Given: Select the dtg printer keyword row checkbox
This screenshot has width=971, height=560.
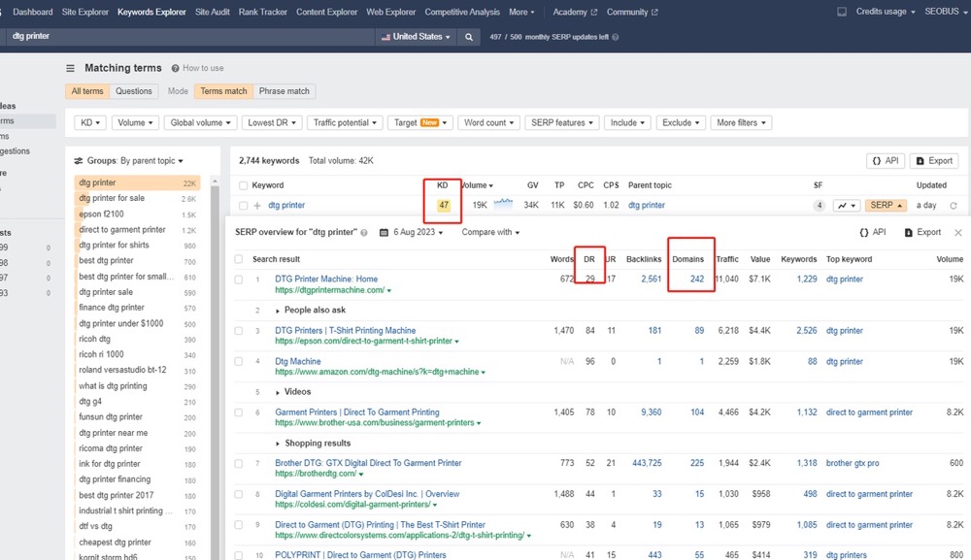Looking at the screenshot, I should pyautogui.click(x=244, y=206).
